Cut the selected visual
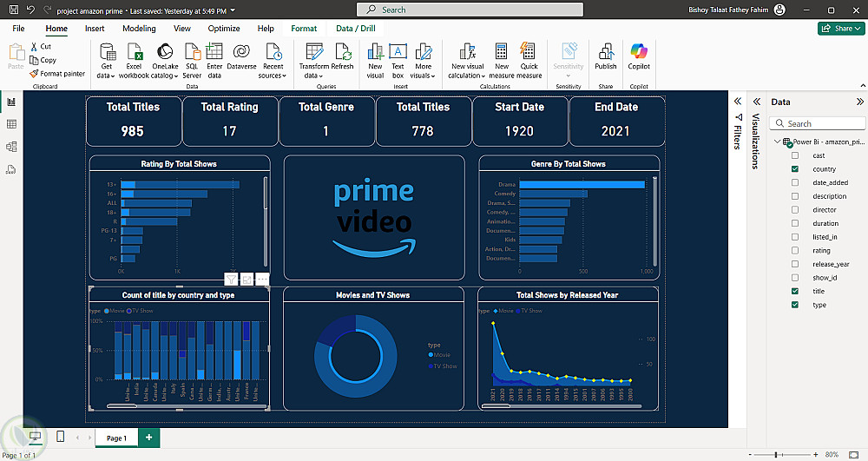Image resolution: width=868 pixels, height=461 pixels. point(41,47)
